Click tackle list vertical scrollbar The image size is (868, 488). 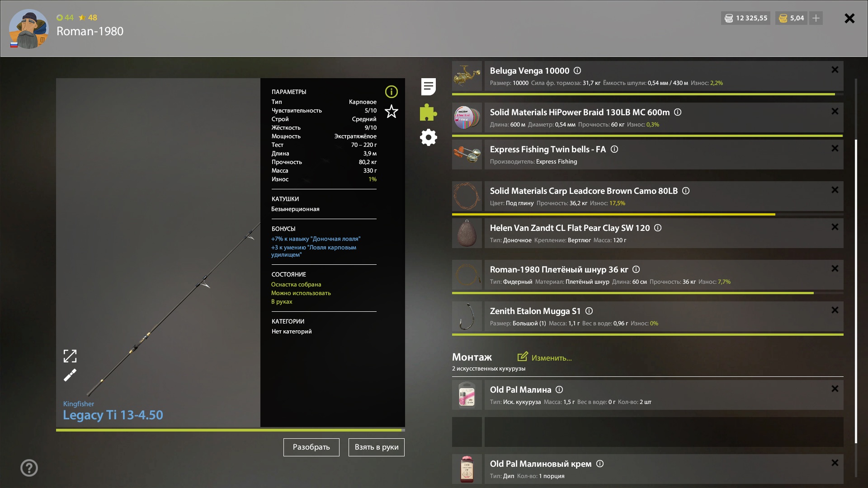(856, 291)
